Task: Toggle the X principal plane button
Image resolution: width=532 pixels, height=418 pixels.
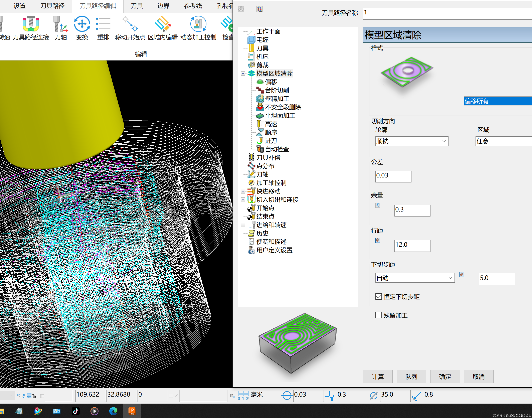Action: [18, 396]
